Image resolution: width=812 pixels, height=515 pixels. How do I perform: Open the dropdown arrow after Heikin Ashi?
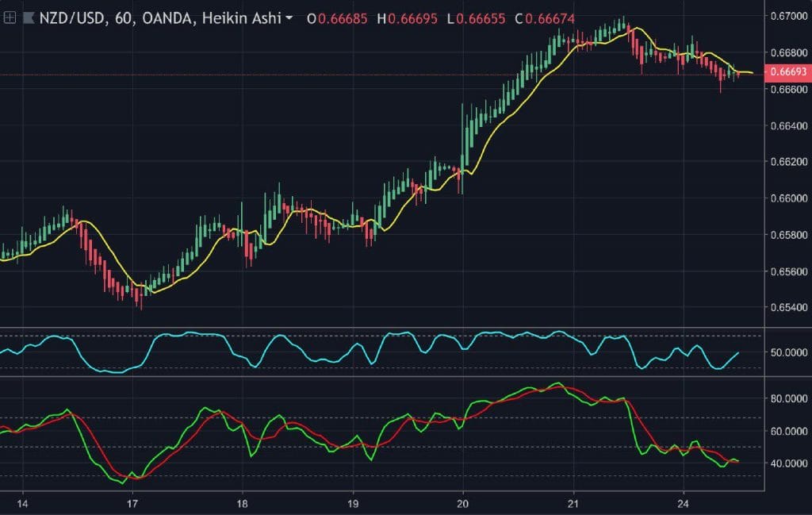click(289, 18)
